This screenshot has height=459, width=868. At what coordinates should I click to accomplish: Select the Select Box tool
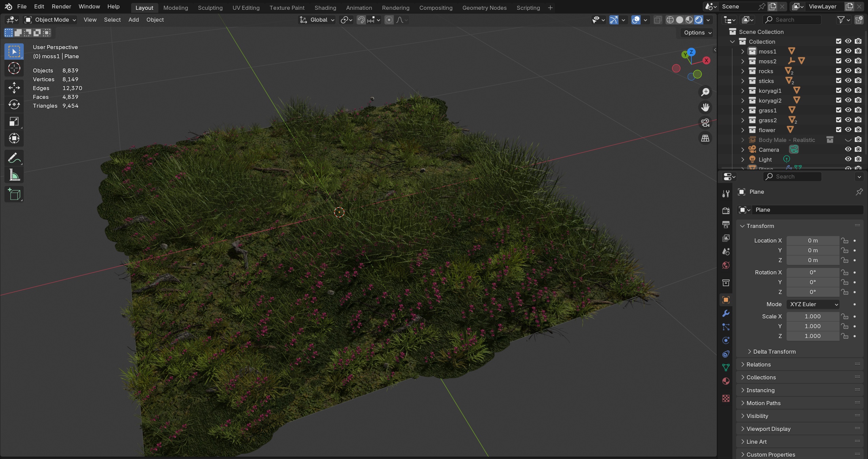click(14, 51)
